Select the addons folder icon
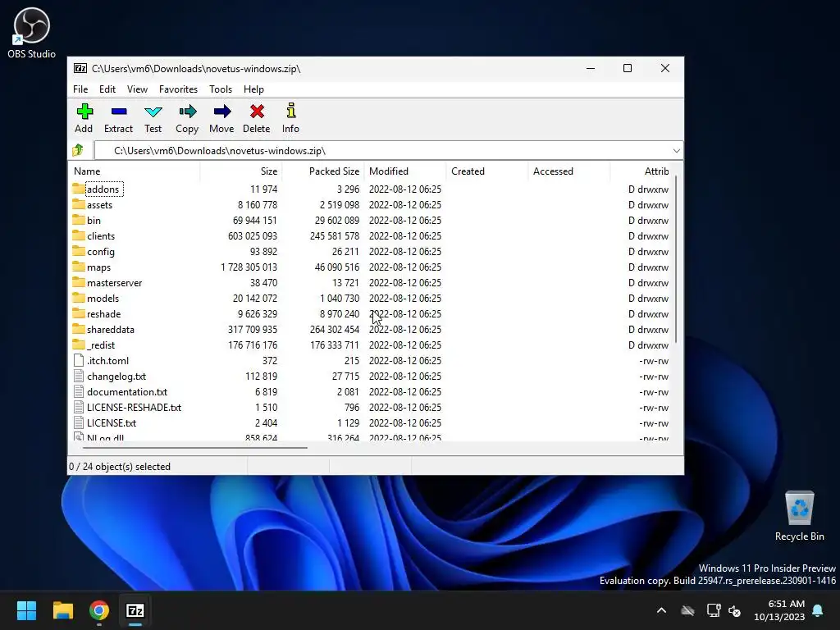Screen dimensions: 840x630 click(78, 189)
